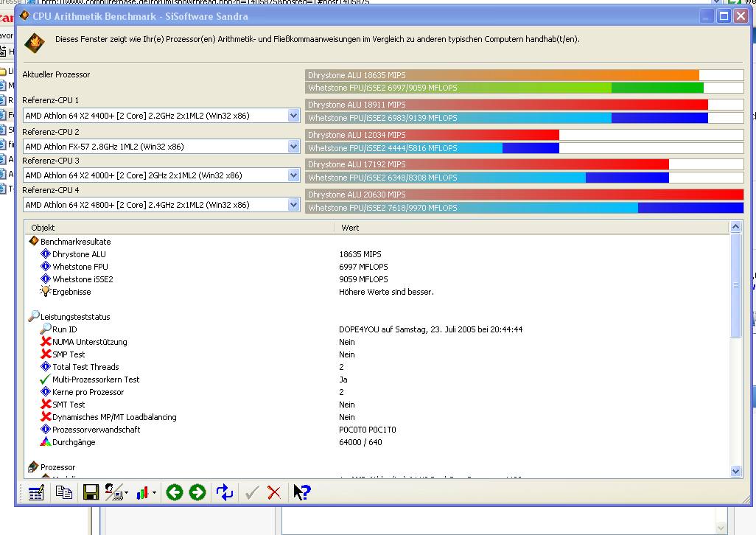Activate the What's This help cursor icon
756x535 pixels.
point(302,492)
